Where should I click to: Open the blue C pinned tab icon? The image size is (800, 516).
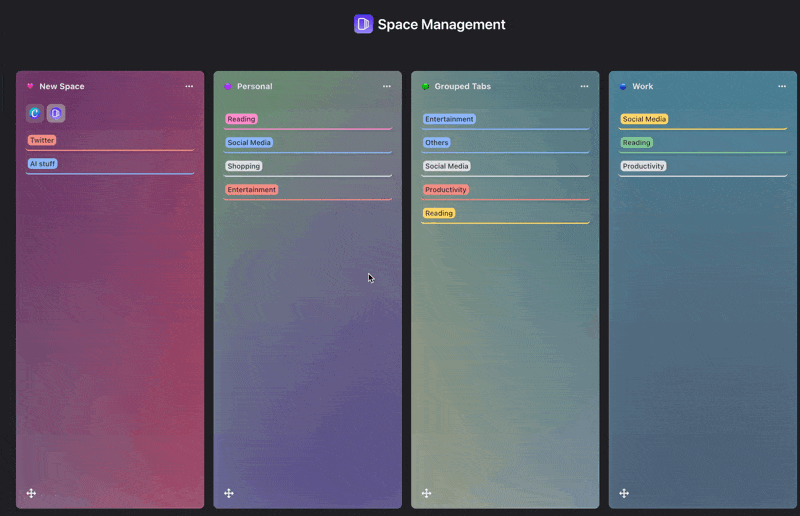point(35,114)
